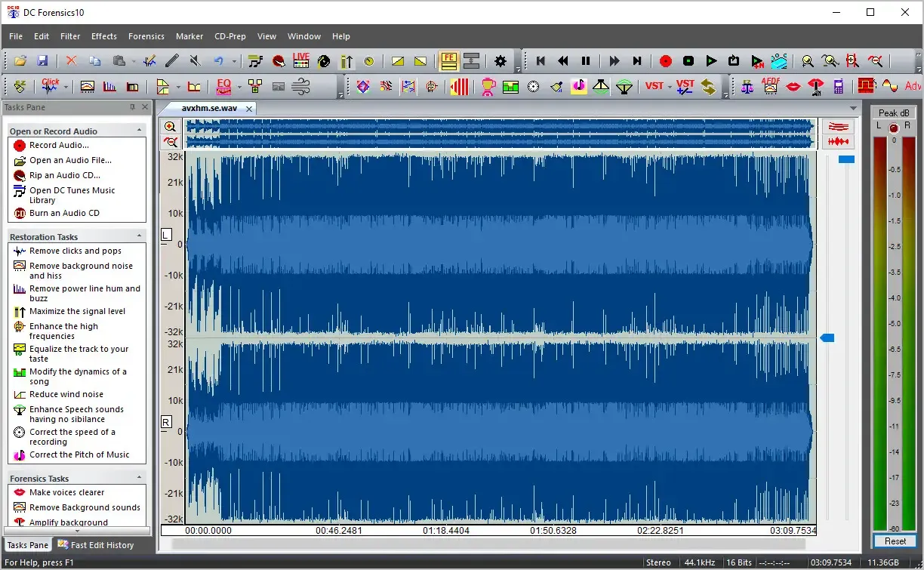Click Reduce wind noise task
Screen dimensions: 924x570
pos(66,394)
